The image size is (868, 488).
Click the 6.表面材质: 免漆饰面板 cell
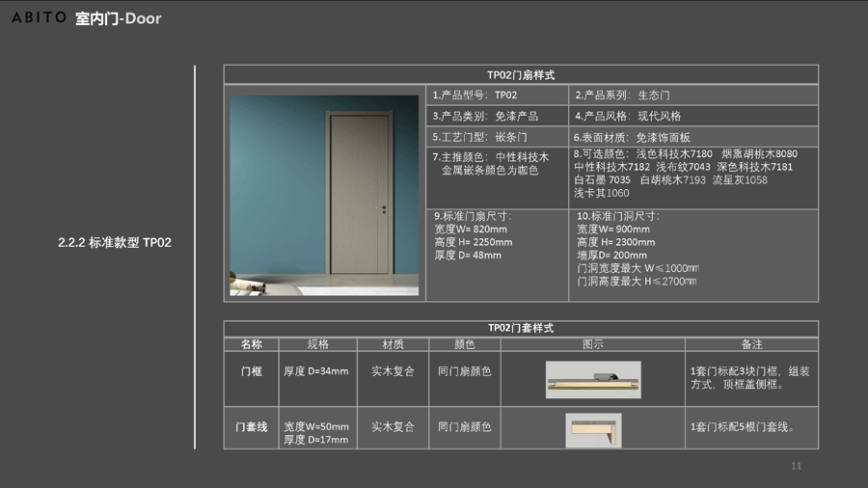(693, 137)
